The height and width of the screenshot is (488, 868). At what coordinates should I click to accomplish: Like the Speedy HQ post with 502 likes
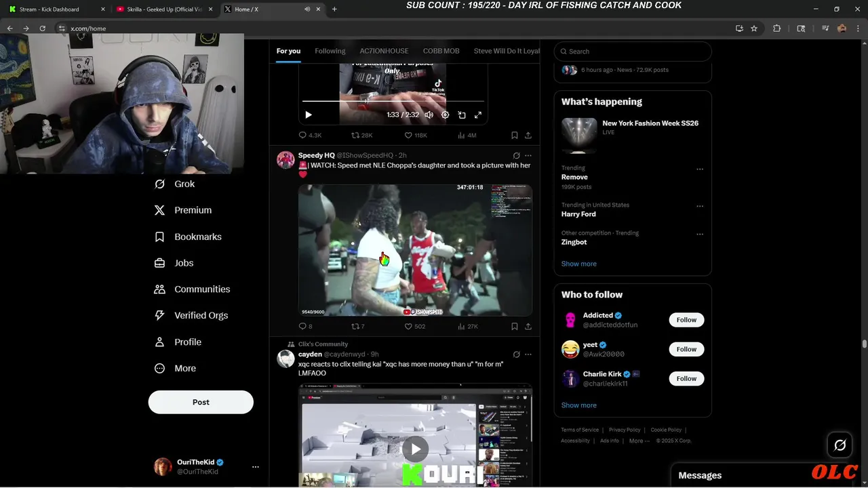coord(414,327)
